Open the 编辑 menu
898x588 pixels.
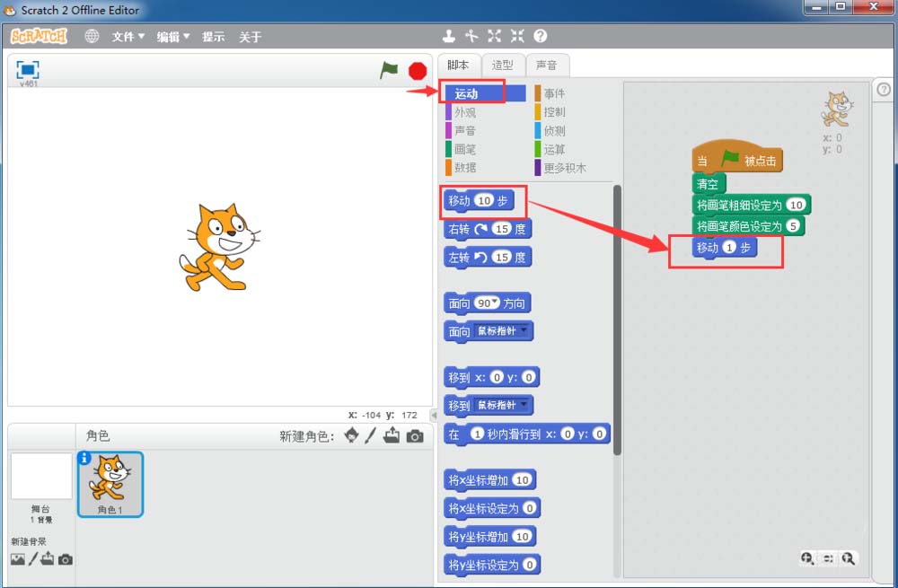click(x=173, y=37)
